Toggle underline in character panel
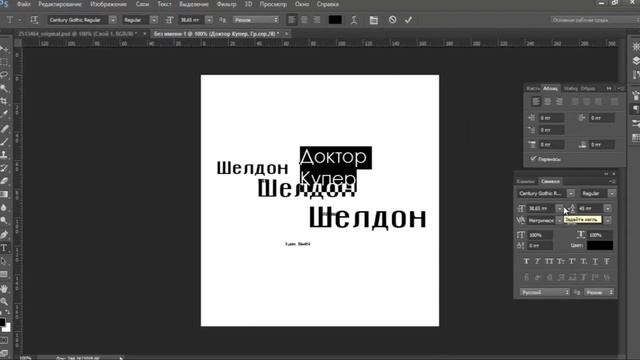Image resolution: width=640 pixels, height=360 pixels. point(596,261)
